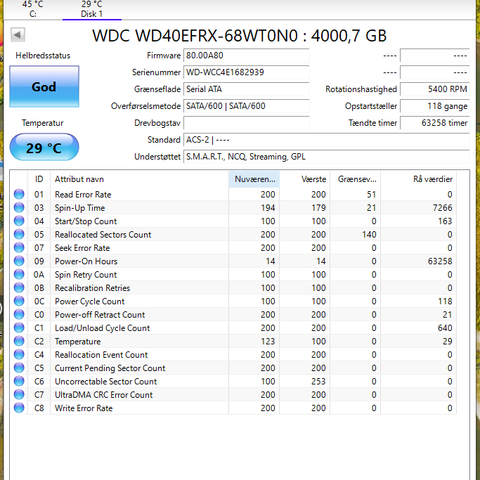Select the Seek Error Rate attribute name
This screenshot has height=480, width=480.
click(x=82, y=248)
